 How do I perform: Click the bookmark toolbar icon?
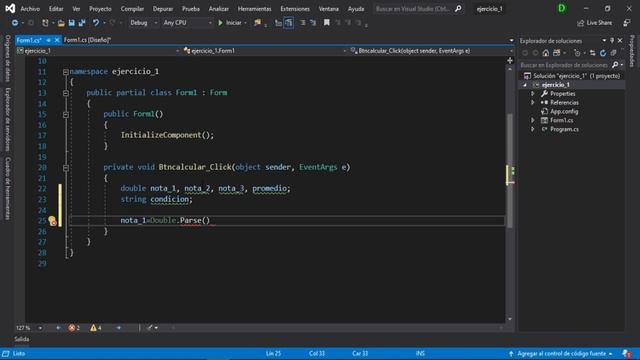tap(327, 23)
